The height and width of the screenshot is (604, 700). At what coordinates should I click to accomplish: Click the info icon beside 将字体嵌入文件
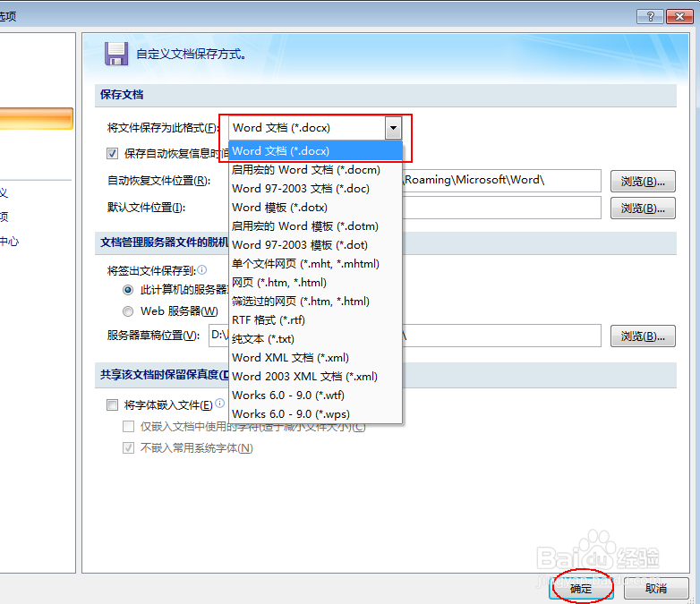[219, 403]
